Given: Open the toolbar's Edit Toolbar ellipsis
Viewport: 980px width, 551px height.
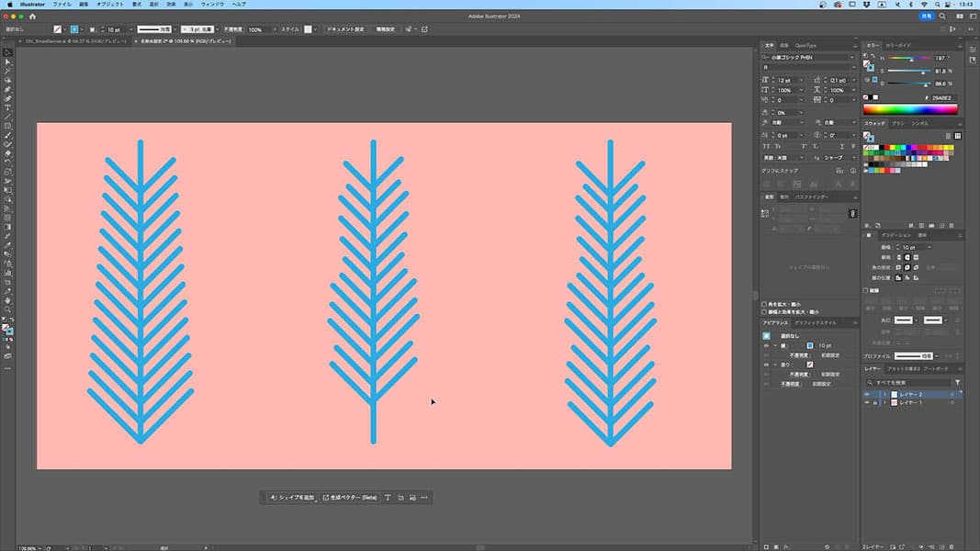Looking at the screenshot, I should click(7, 368).
